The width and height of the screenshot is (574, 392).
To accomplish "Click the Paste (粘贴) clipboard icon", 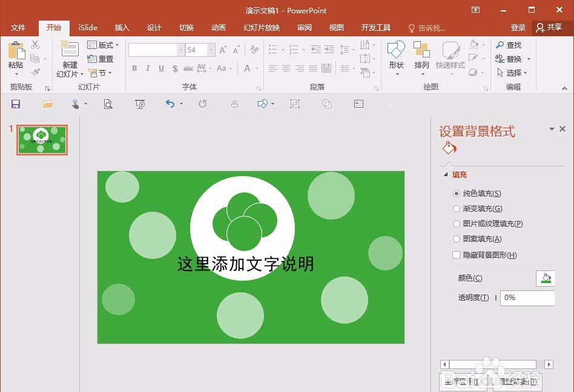I will 16,50.
